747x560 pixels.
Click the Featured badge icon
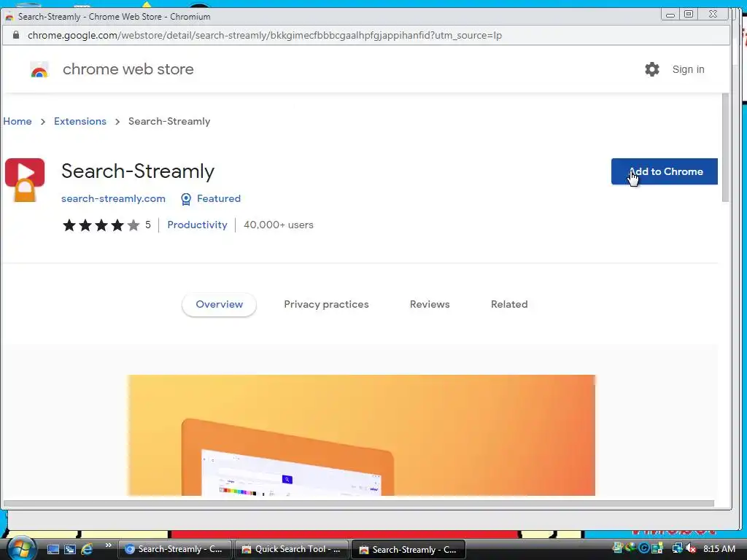pyautogui.click(x=186, y=199)
